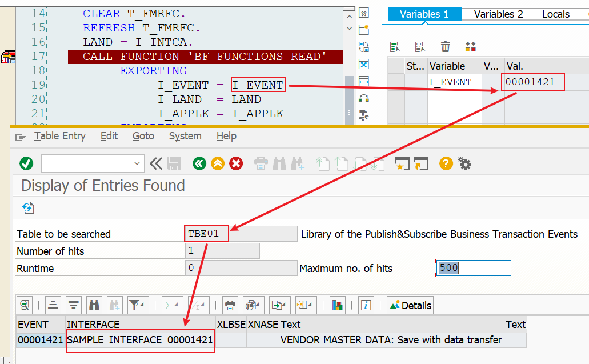Click the Sort Descending icon
The image size is (589, 364).
point(74,305)
